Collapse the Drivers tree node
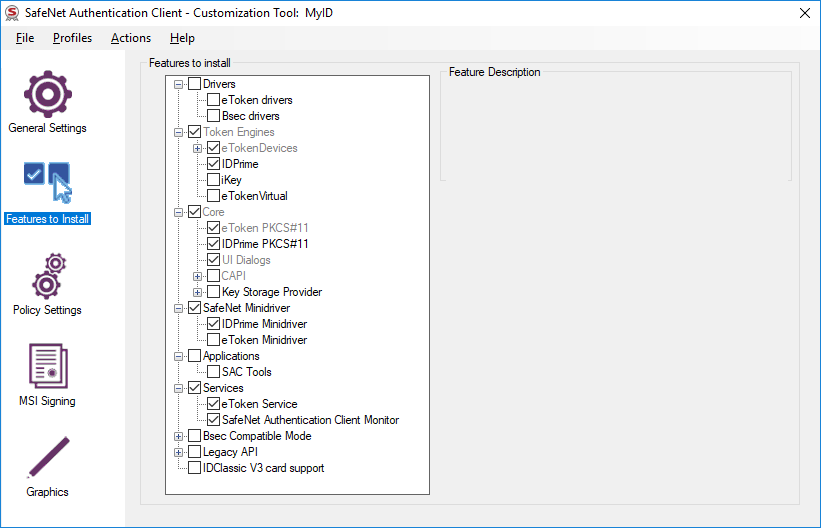Screen dimensions: 823x530 [x=179, y=84]
